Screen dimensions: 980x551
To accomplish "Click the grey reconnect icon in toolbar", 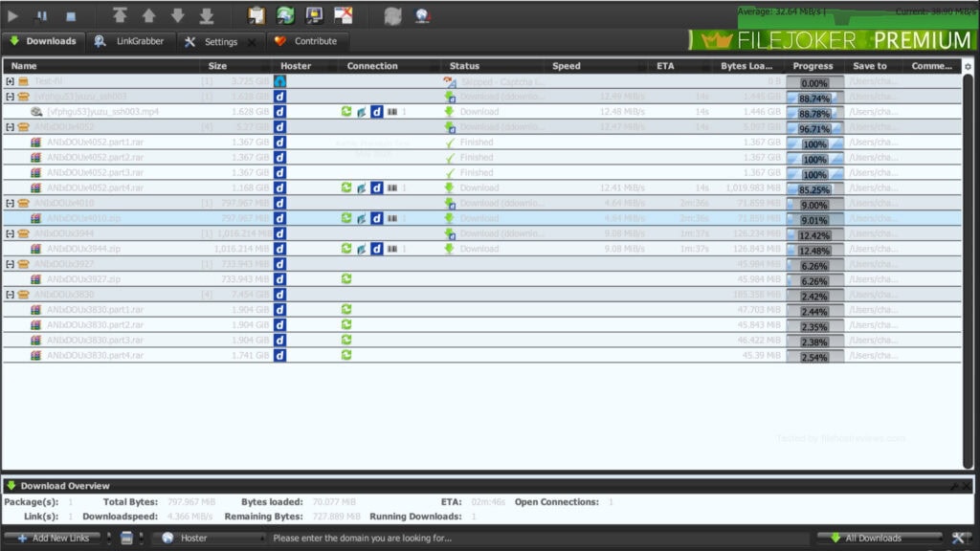I will pyautogui.click(x=392, y=15).
